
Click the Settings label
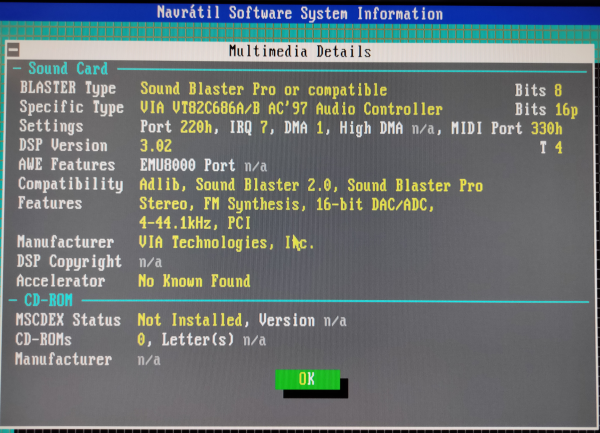pos(51,126)
